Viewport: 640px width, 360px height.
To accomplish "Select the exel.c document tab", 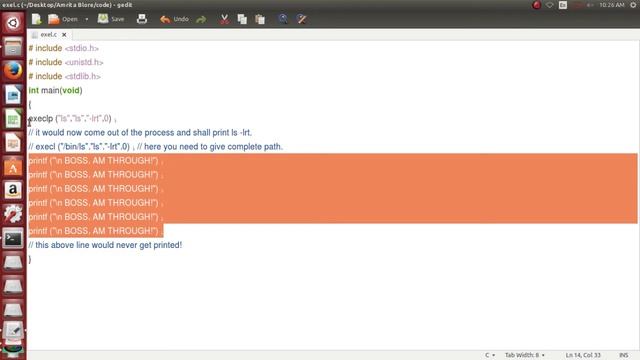I will pos(48,35).
